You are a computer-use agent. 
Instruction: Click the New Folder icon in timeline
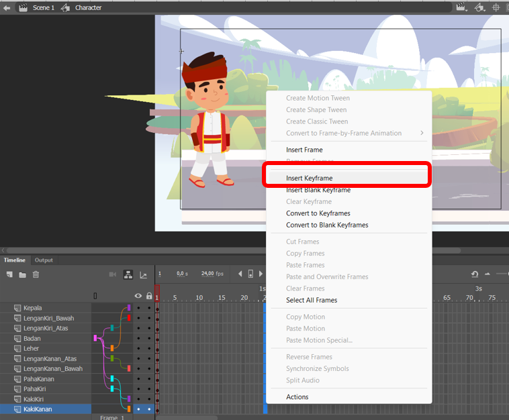click(22, 275)
